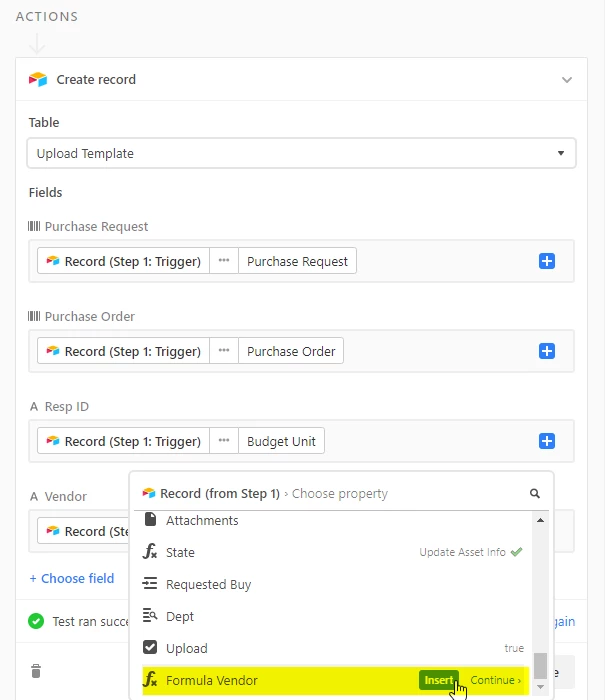Click the Test ran successfully text
The image size is (605, 700).
90,621
